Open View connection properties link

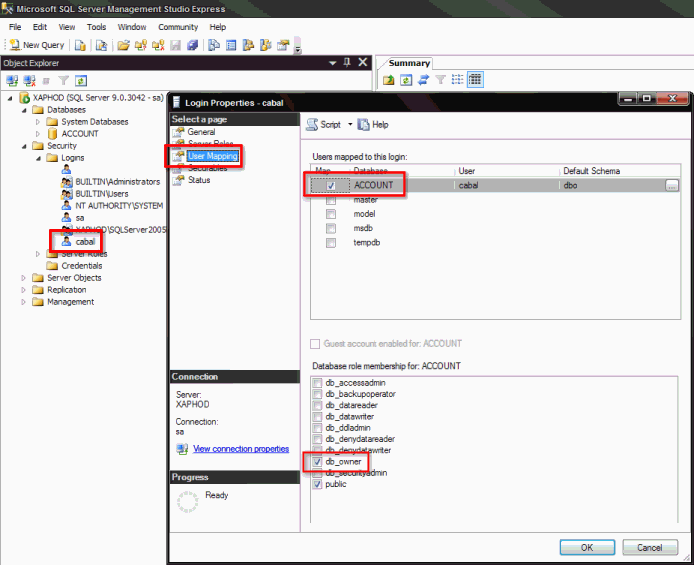click(x=240, y=449)
